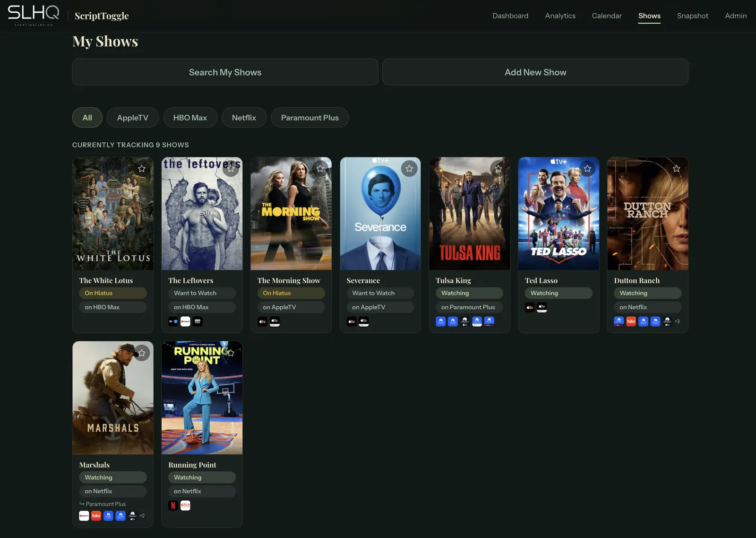Toggle the Ted Lasso favorite star
The width and height of the screenshot is (756, 538).
(x=587, y=169)
